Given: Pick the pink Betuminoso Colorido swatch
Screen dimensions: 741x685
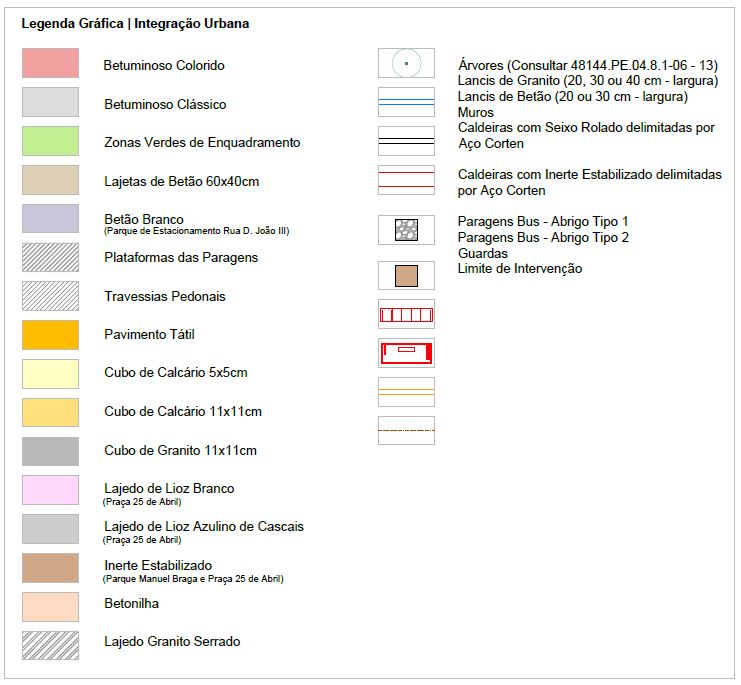Looking at the screenshot, I should click(x=50, y=64).
